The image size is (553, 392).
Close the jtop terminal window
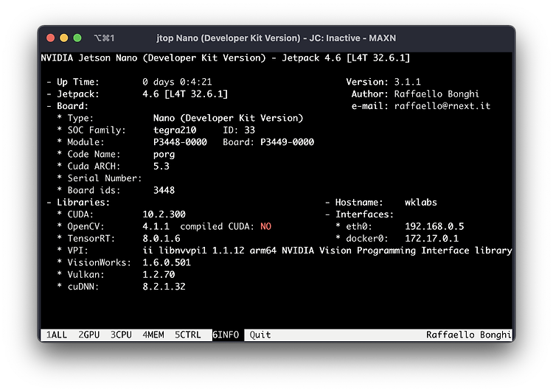pyautogui.click(x=50, y=38)
